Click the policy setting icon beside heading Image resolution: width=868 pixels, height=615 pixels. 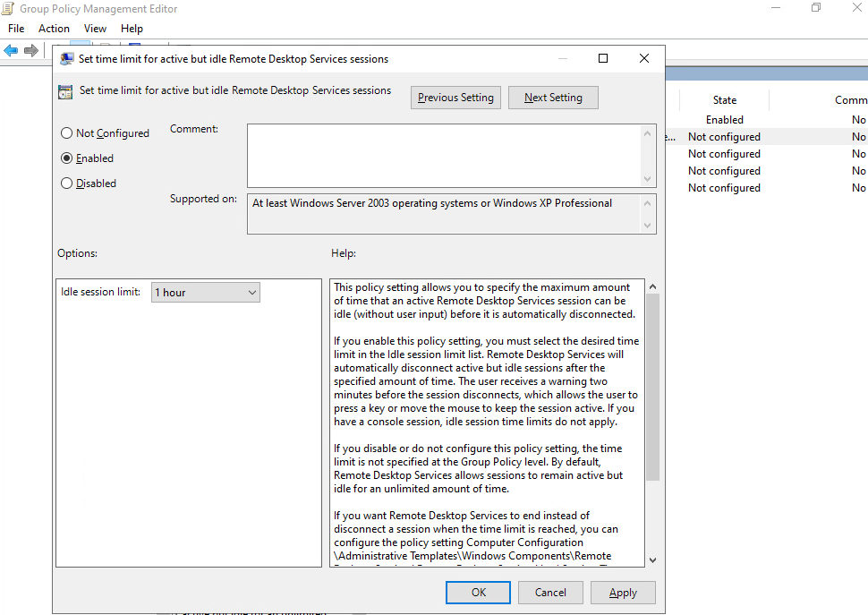point(65,91)
